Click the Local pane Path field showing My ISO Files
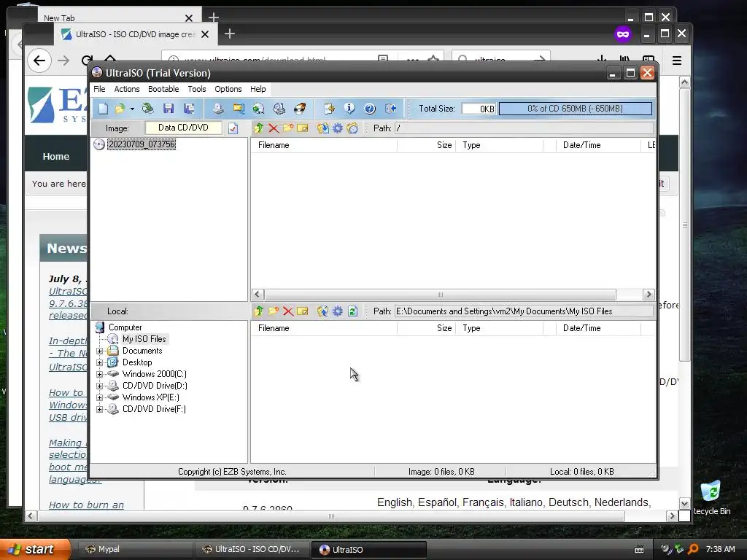The image size is (747, 560). coord(524,311)
